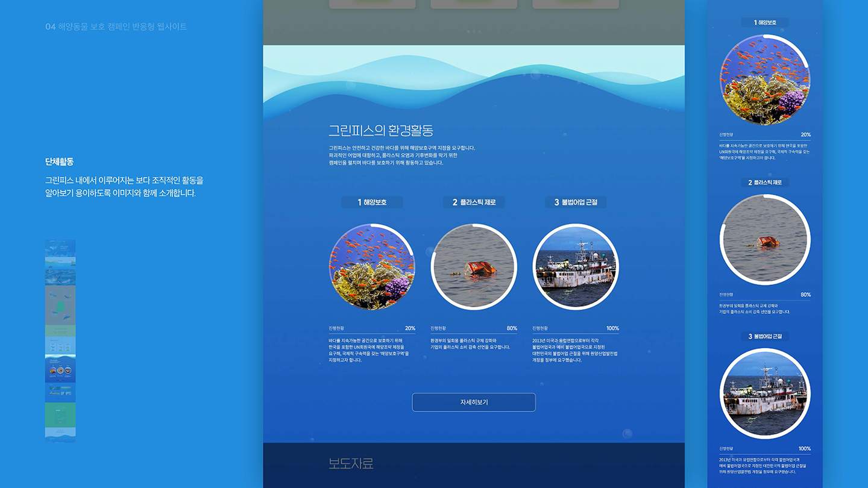Viewport: 868px width, 488px height.
Task: Click the 04 해양동물 보호 캠페인 label
Action: [115, 27]
